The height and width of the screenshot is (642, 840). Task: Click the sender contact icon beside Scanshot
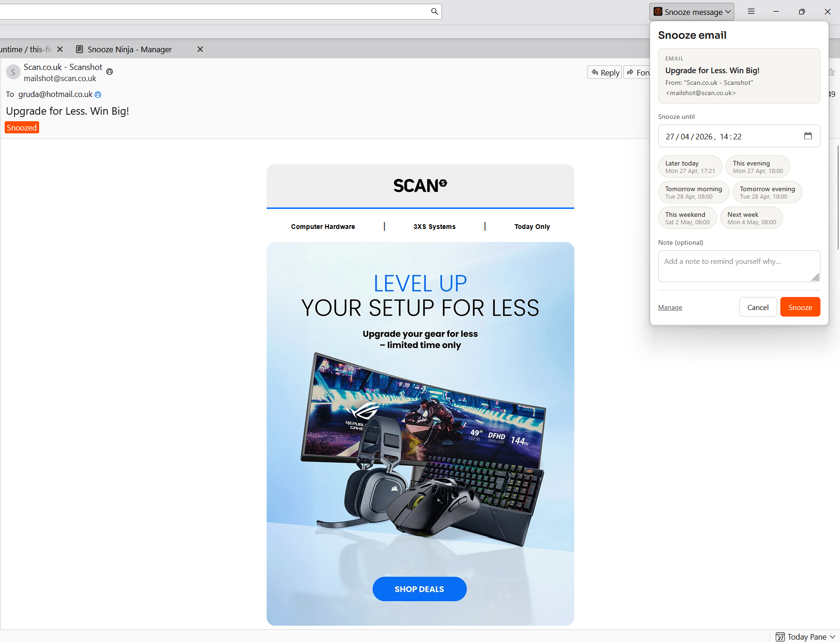[x=110, y=71]
